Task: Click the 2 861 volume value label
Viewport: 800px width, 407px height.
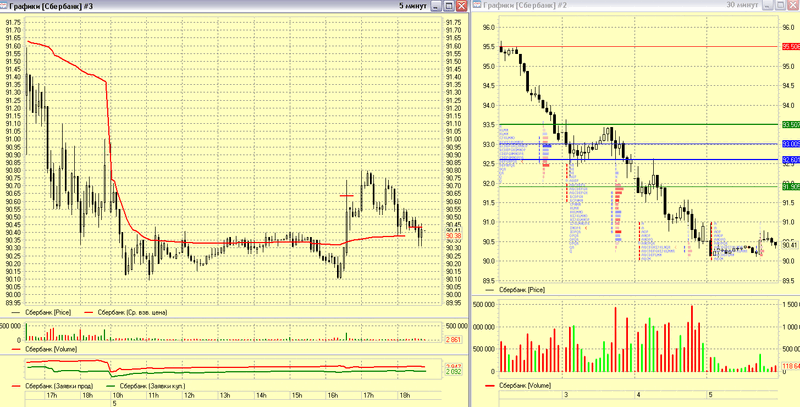Action: [453, 340]
